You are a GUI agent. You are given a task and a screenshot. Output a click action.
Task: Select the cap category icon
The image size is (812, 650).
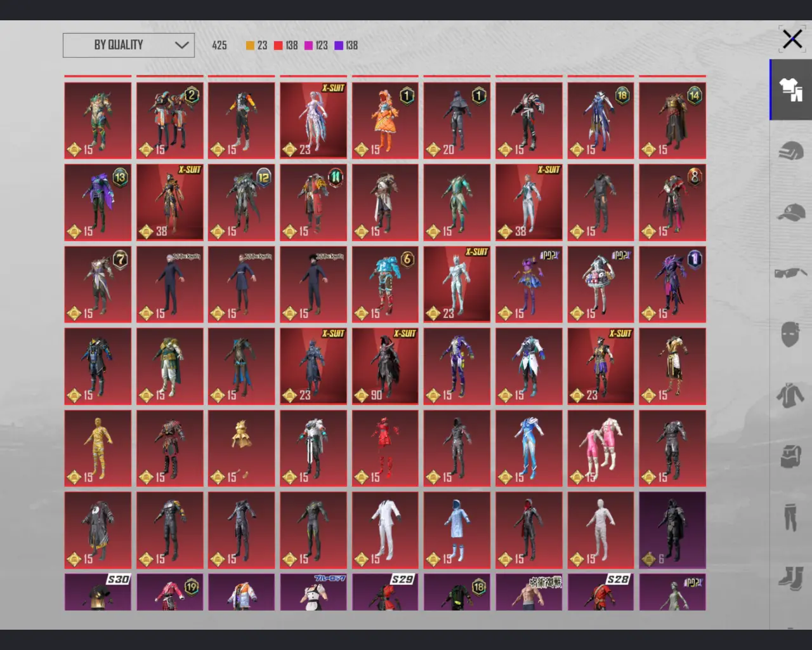point(791,212)
